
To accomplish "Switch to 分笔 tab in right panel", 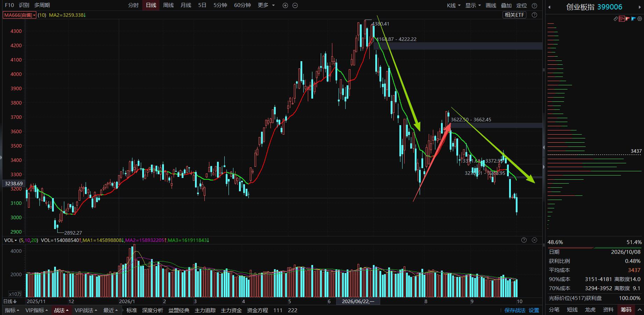I will click(554, 309).
